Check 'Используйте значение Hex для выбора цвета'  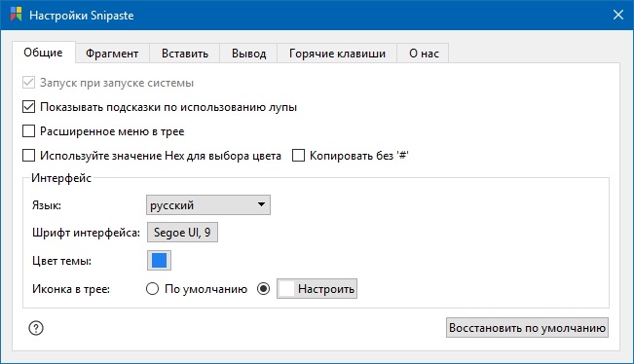point(28,156)
